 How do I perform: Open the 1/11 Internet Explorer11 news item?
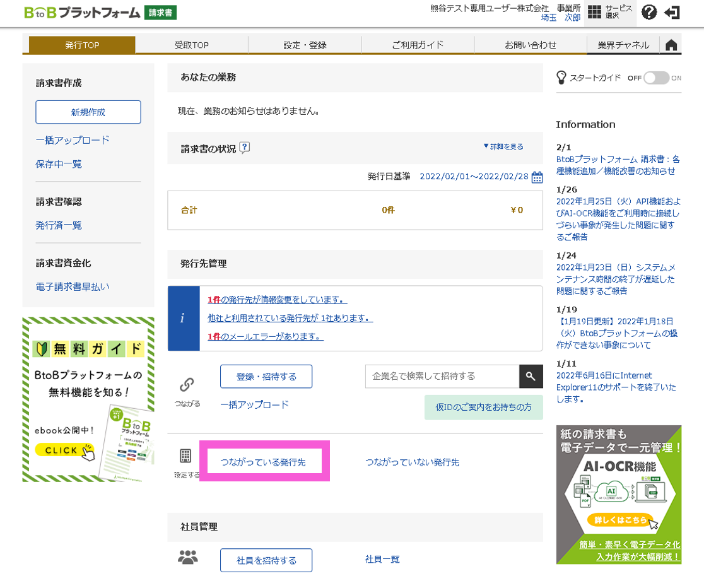[x=616, y=387]
